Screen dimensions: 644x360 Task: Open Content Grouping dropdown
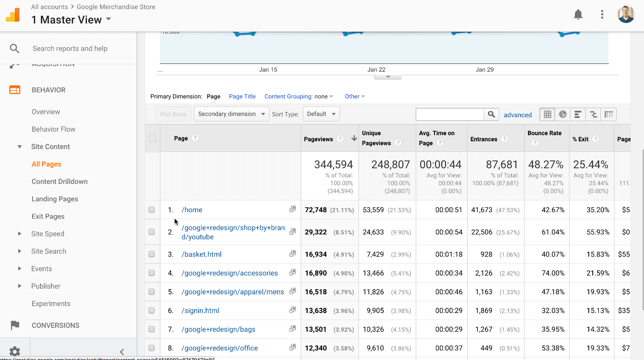coord(299,97)
